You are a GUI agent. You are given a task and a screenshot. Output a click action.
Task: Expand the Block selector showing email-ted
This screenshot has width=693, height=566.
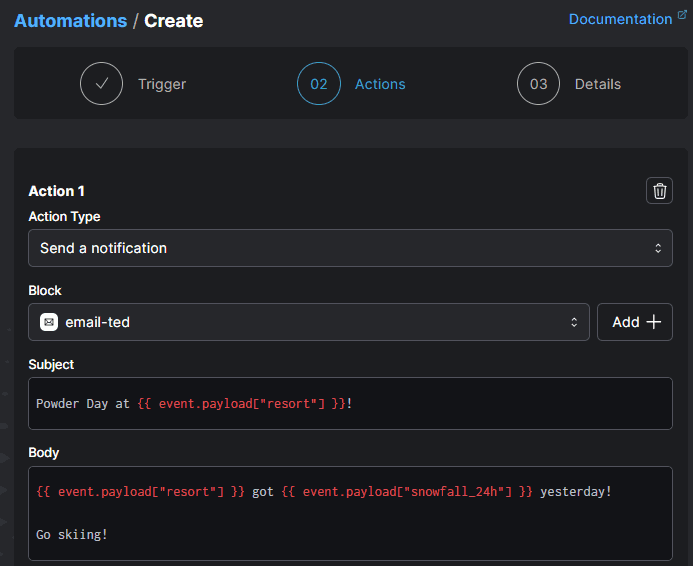tap(308, 322)
